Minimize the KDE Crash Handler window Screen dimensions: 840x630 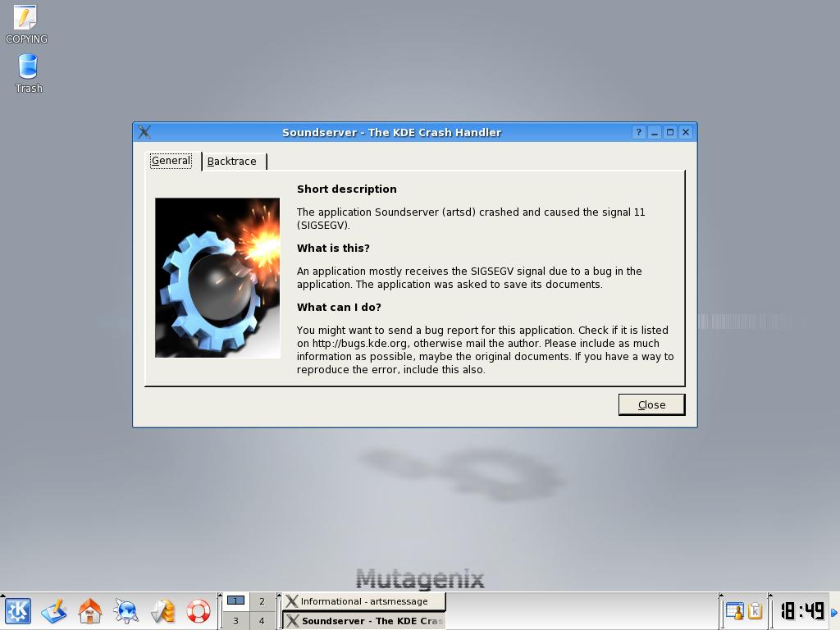tap(654, 132)
